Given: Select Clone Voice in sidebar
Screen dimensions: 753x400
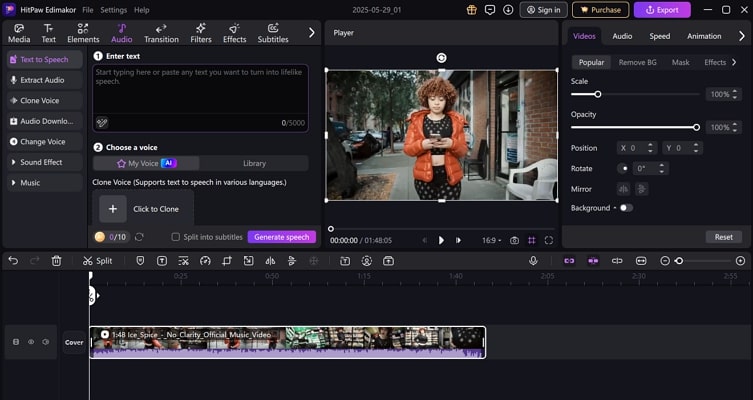Looking at the screenshot, I should pyautogui.click(x=45, y=101).
